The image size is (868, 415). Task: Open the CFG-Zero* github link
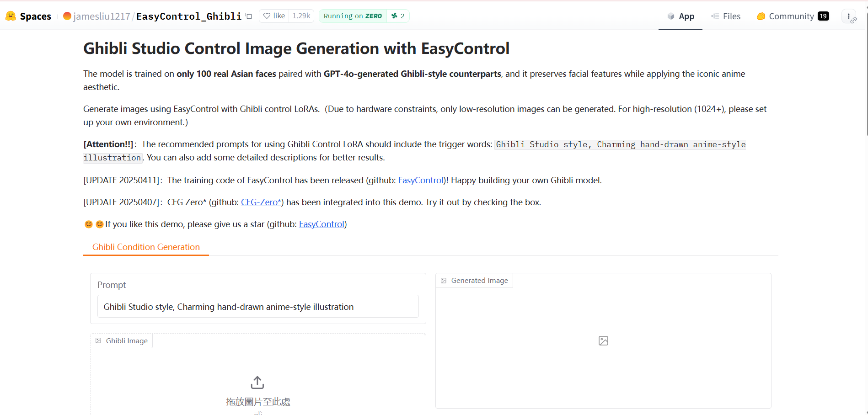click(x=261, y=202)
